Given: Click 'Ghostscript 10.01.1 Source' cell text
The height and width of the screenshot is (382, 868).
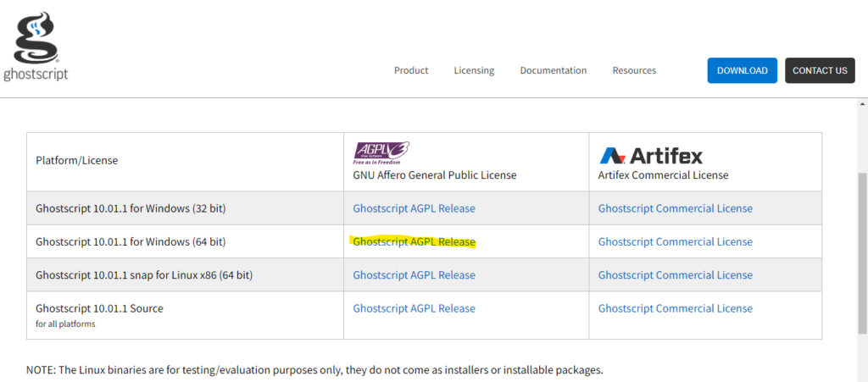Looking at the screenshot, I should tap(100, 308).
